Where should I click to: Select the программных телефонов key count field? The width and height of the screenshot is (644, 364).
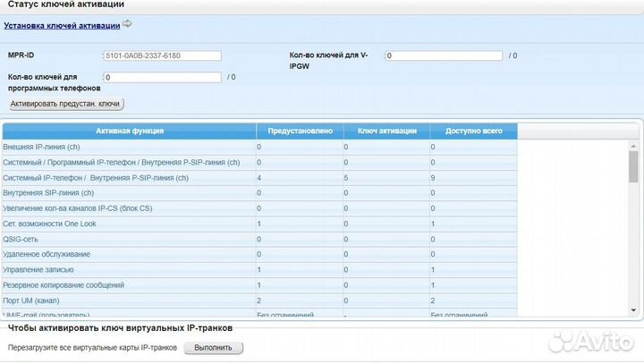[162, 77]
